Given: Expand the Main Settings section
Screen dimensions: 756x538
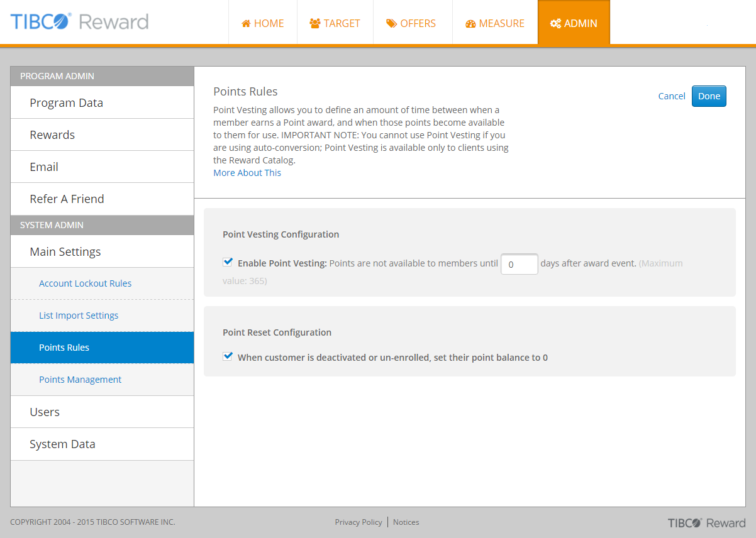Looking at the screenshot, I should pos(65,251).
